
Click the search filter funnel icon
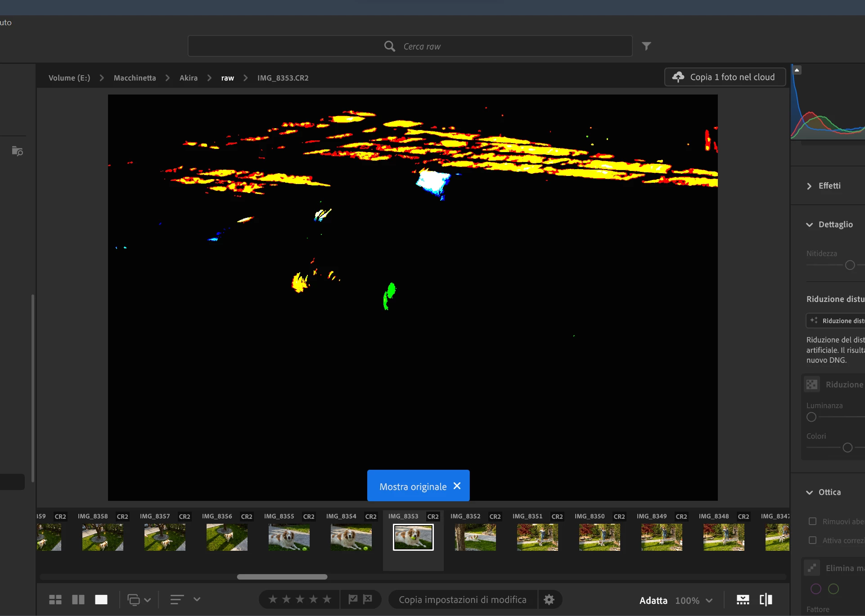[646, 46]
